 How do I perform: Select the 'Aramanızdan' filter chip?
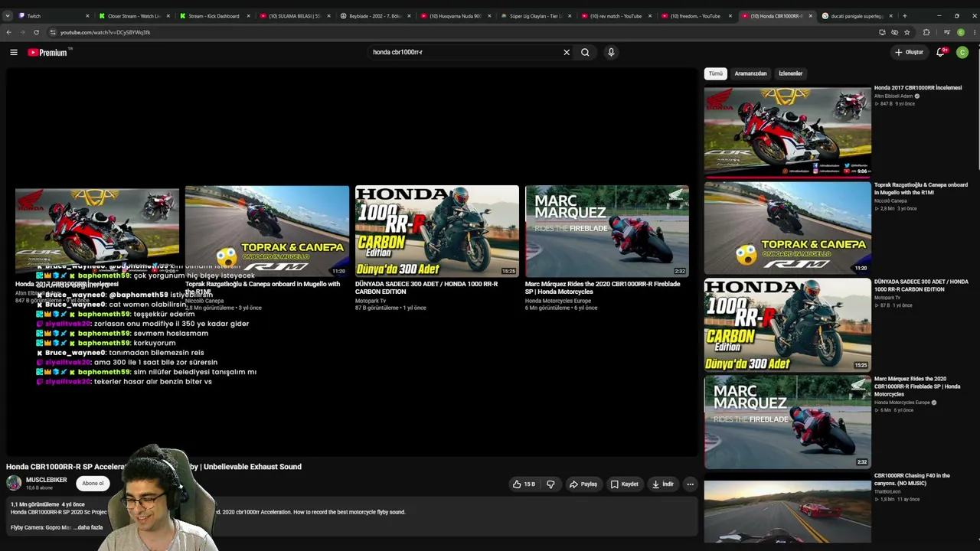[x=750, y=73]
